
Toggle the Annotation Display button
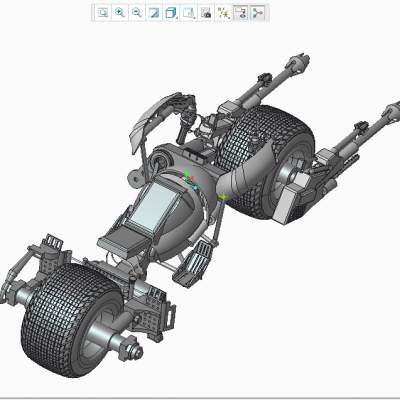pos(240,13)
